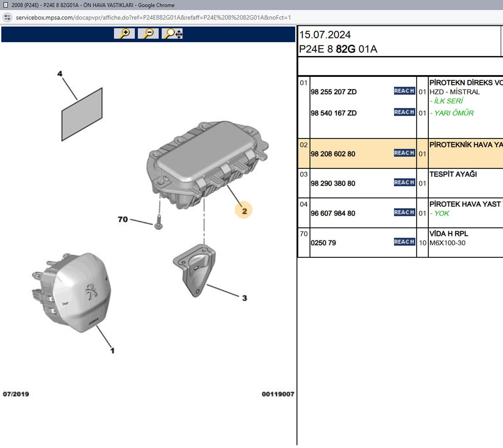Open site information icon in address bar
Viewport: 503px width, 448px height.
click(8, 17)
